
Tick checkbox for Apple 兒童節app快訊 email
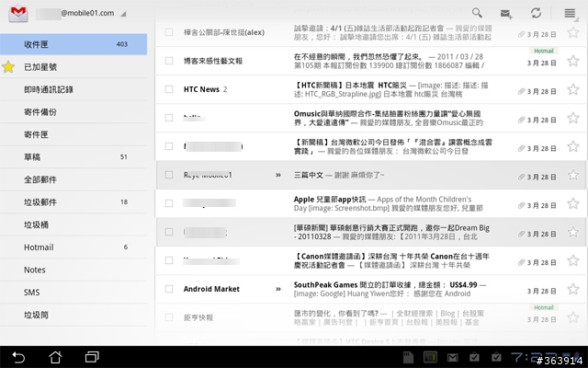pos(169,203)
